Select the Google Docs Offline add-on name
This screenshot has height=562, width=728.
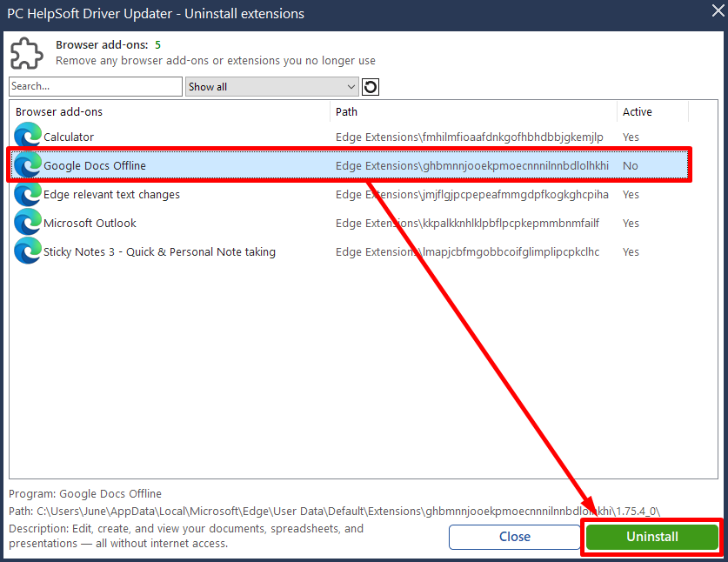95,166
